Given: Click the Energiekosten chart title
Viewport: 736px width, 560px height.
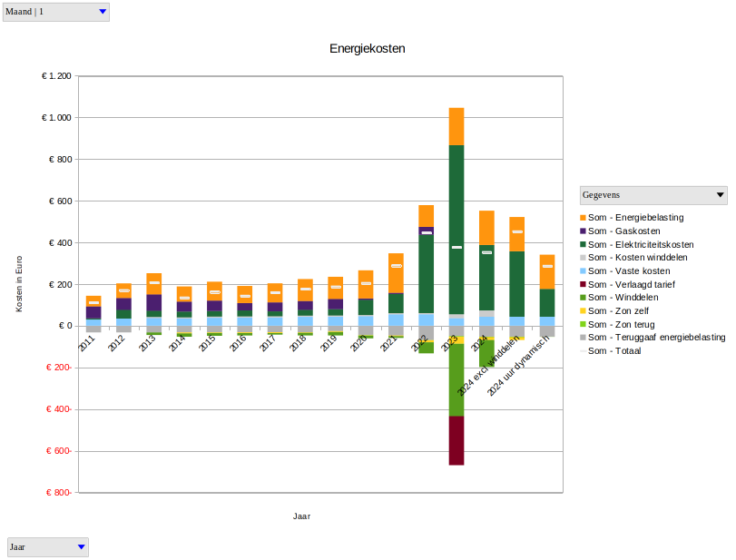Looking at the screenshot, I should pyautogui.click(x=367, y=48).
